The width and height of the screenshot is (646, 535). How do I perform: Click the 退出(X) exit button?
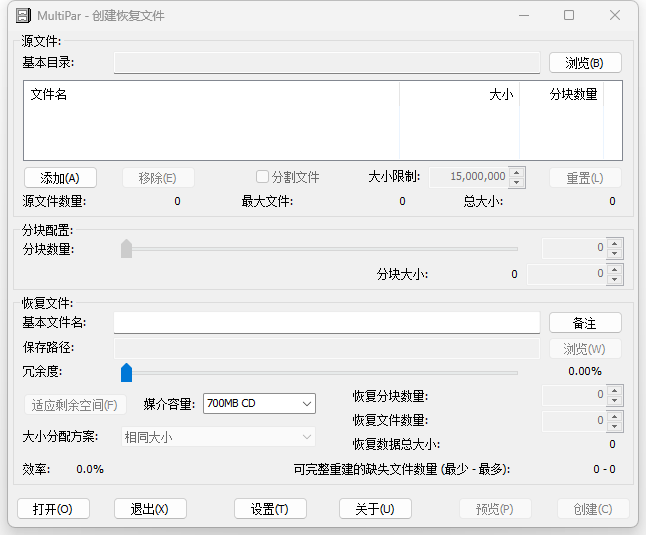(150, 509)
